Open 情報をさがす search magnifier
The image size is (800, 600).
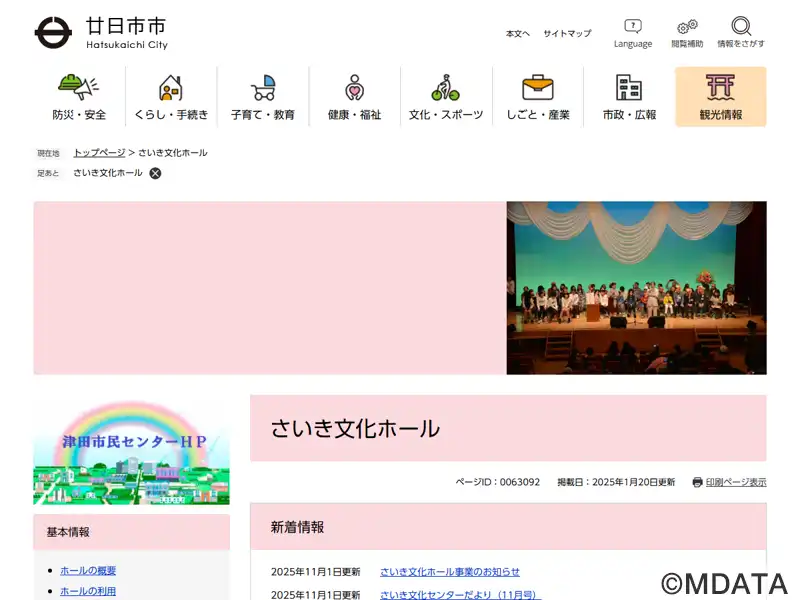coord(741,26)
